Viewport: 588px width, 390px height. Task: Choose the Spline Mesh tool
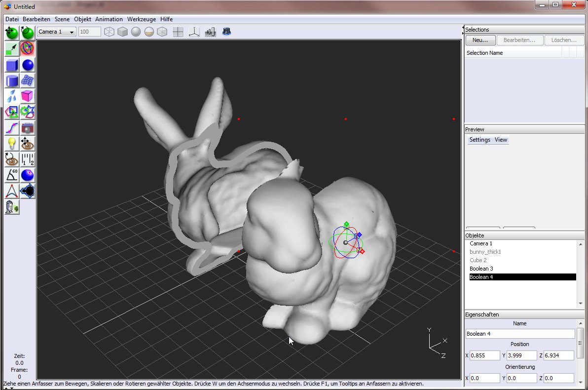27,80
